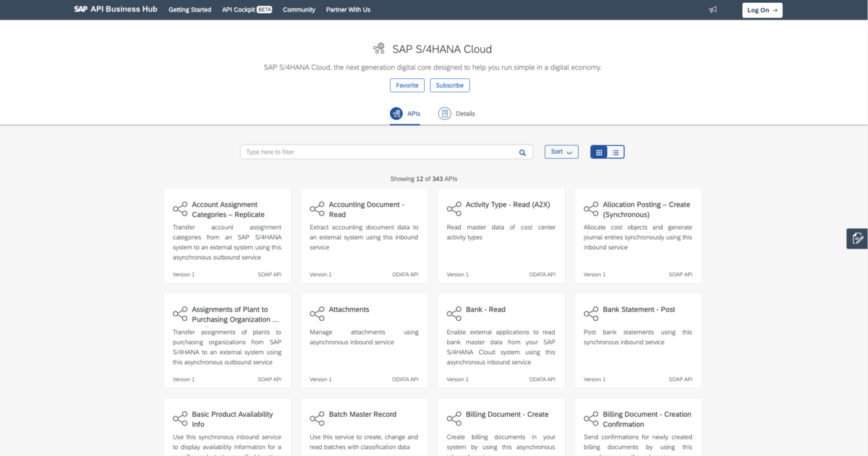Open Batch Master Record title
Viewport: 868px width, 456px height.
(x=362, y=414)
